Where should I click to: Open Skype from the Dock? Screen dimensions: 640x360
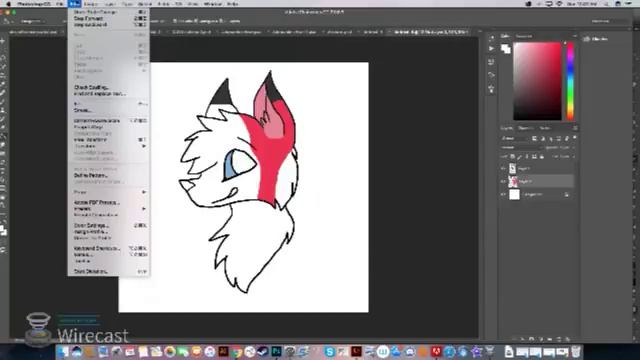tap(330, 351)
